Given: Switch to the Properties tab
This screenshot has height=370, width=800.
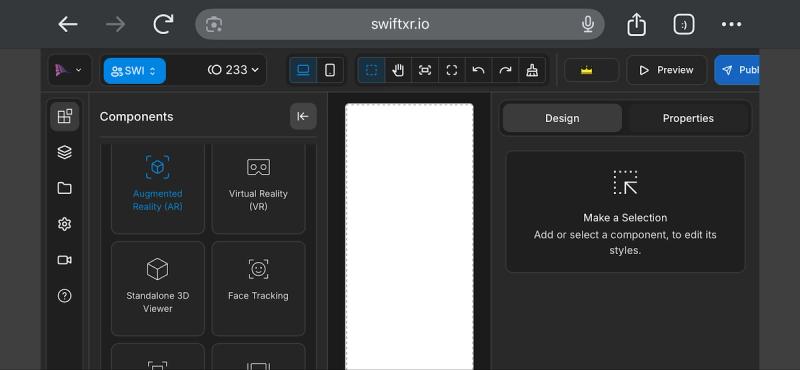Looking at the screenshot, I should pos(688,118).
